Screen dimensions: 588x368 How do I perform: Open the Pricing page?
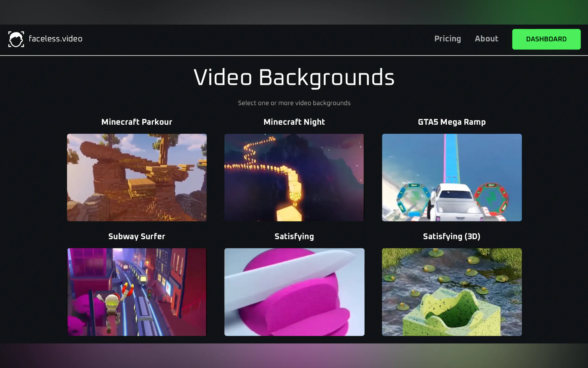tap(447, 39)
